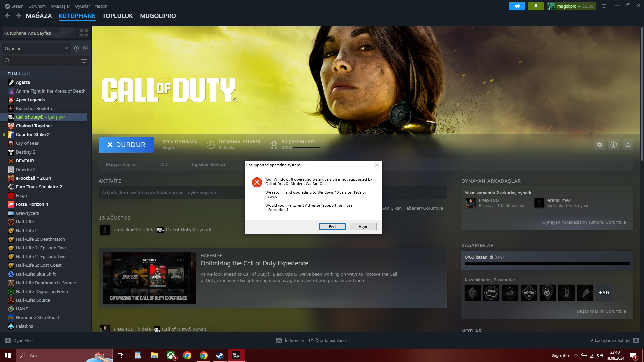644x362 pixels.
Task: Click the Steam forward navigation arrow
Action: pyautogui.click(x=18, y=16)
